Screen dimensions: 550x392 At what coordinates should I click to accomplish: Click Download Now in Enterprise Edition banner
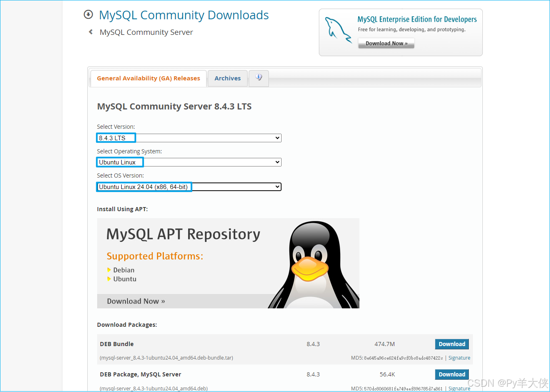(x=386, y=43)
